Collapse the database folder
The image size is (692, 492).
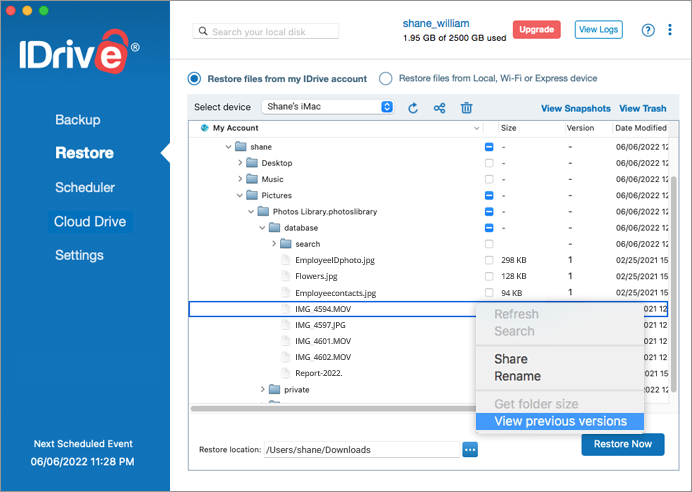(262, 228)
